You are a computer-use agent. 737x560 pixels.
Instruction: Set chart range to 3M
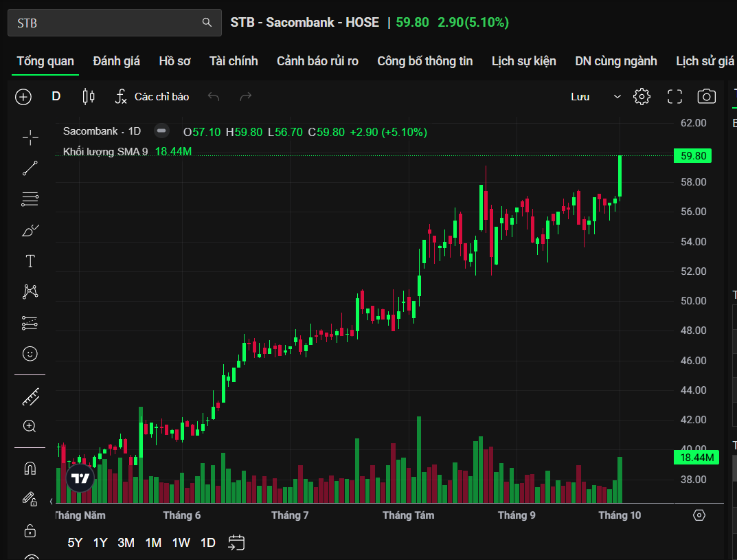(126, 543)
